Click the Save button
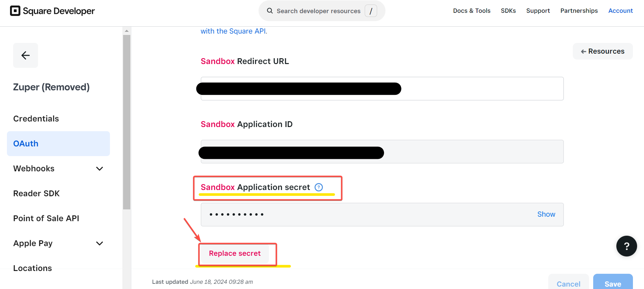Screen dimensions: 644x289 point(613,283)
